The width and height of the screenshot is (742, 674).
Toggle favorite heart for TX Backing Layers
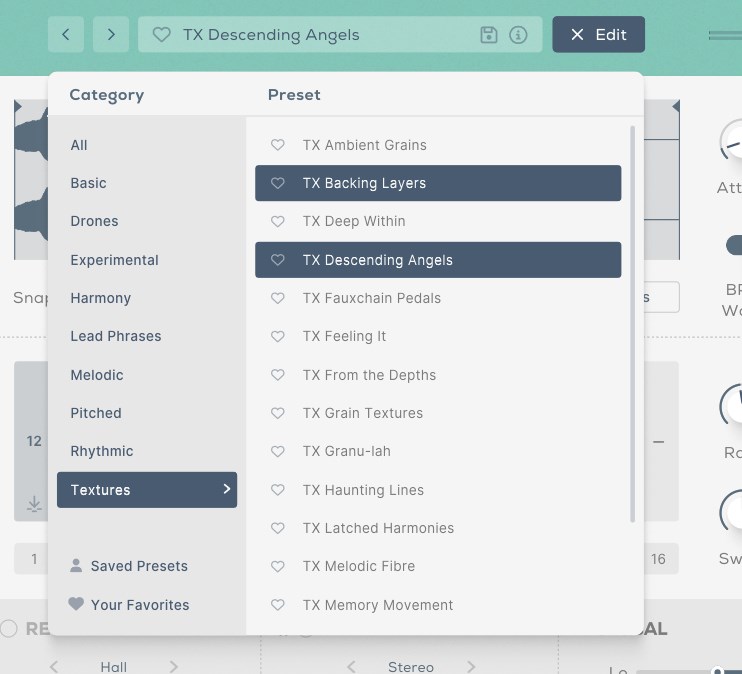pos(278,183)
